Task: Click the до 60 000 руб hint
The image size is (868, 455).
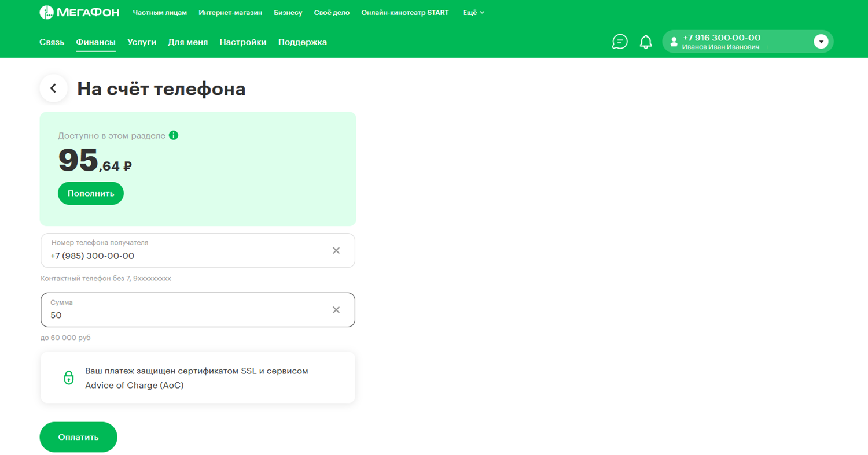Action: [66, 338]
